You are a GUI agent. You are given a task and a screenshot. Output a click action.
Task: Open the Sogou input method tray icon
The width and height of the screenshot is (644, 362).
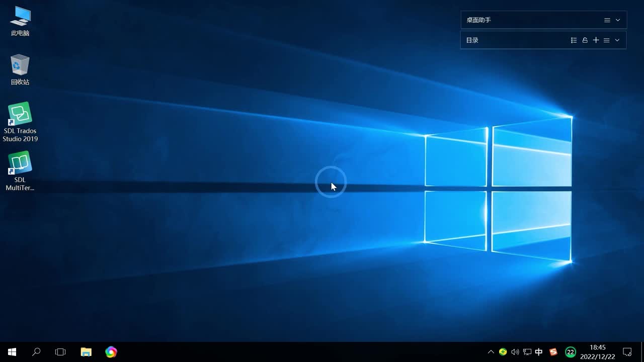click(x=553, y=352)
